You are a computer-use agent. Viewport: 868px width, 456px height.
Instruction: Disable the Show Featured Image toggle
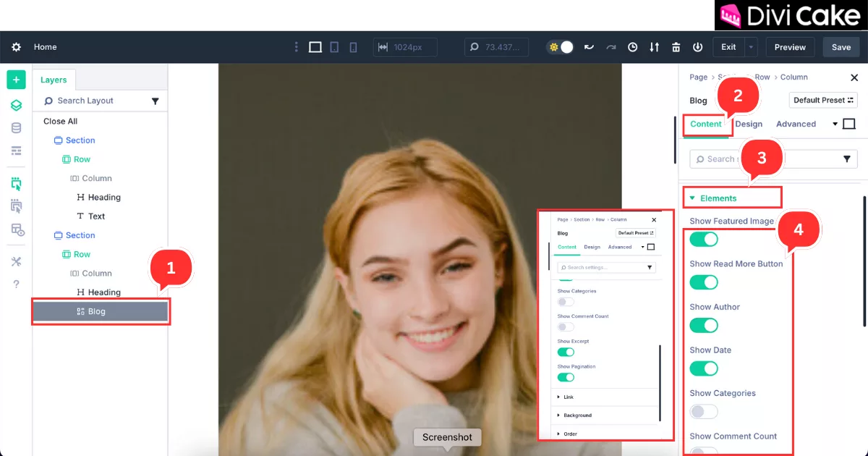point(704,239)
